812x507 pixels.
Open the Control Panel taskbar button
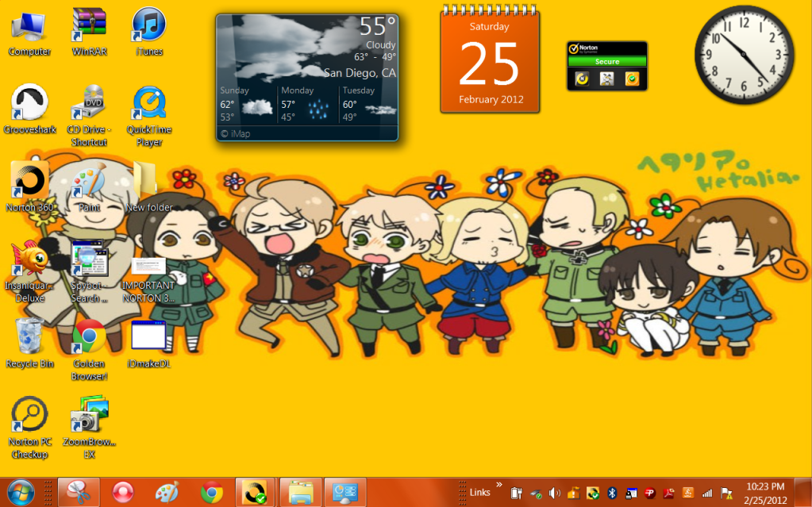[345, 493]
